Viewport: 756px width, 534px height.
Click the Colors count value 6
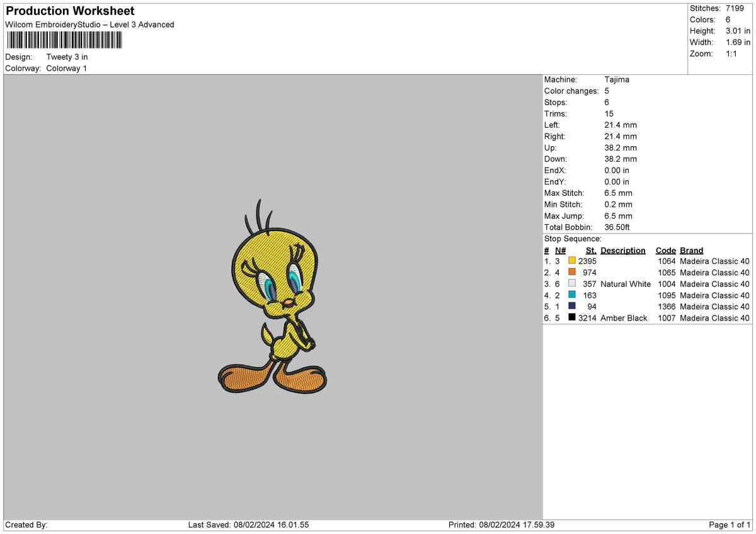728,20
